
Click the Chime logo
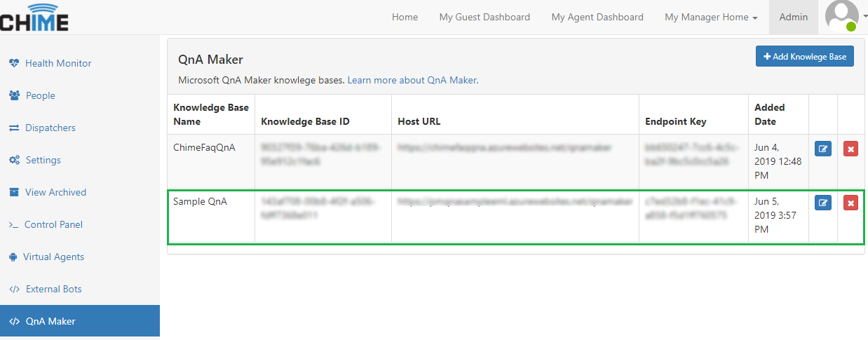coord(34,17)
